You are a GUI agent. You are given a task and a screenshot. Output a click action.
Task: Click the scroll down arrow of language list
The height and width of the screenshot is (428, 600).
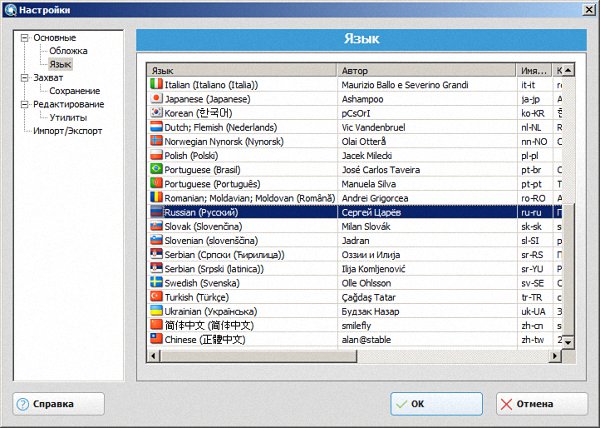566,341
